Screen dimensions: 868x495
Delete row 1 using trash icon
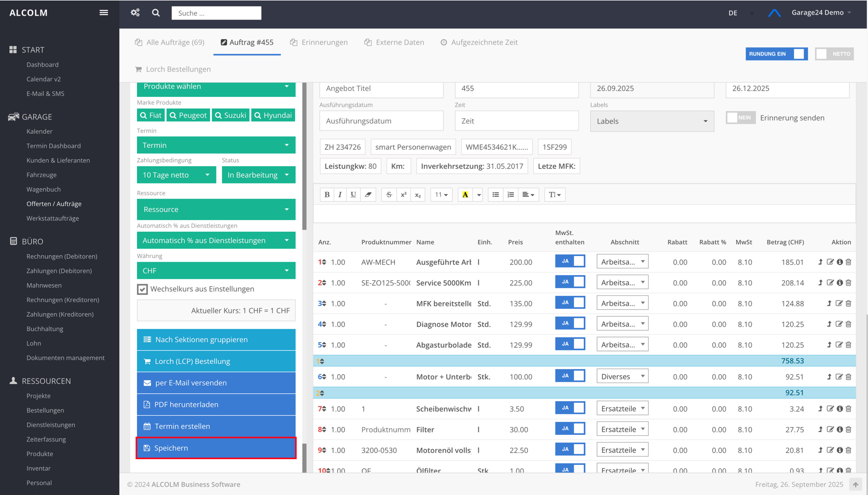849,262
